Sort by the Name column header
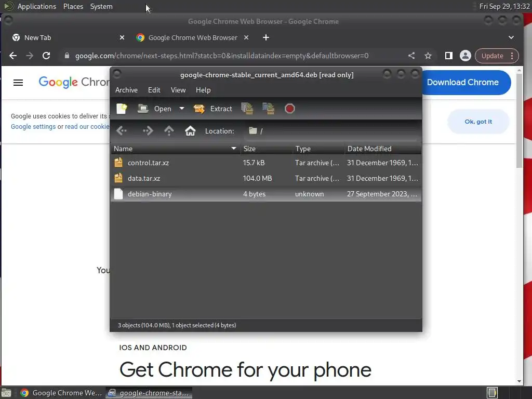The image size is (532, 399). 176,149
